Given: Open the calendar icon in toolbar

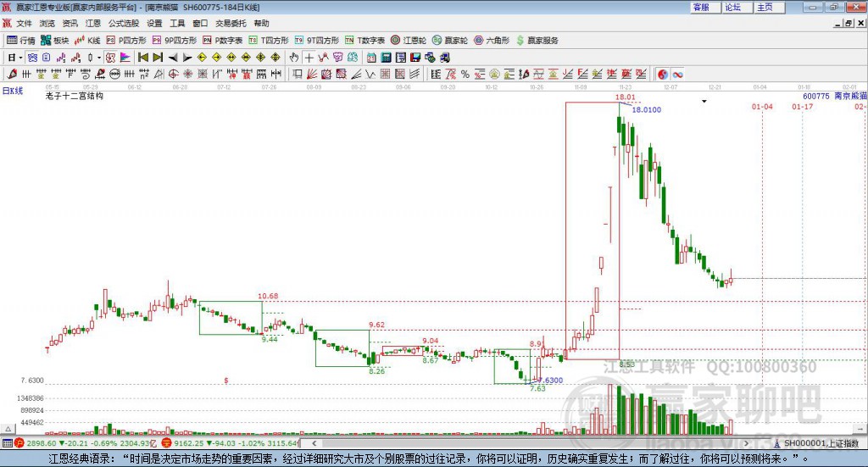Looking at the screenshot, I should 371,58.
